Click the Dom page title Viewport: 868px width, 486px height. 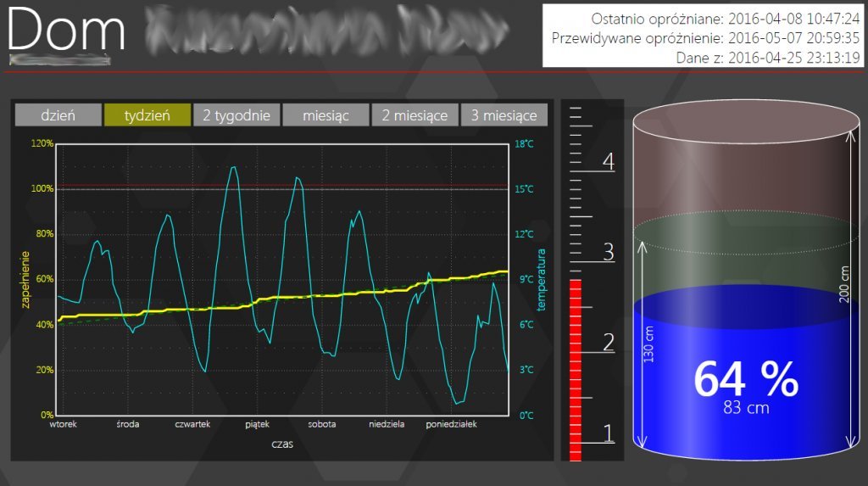(66, 30)
